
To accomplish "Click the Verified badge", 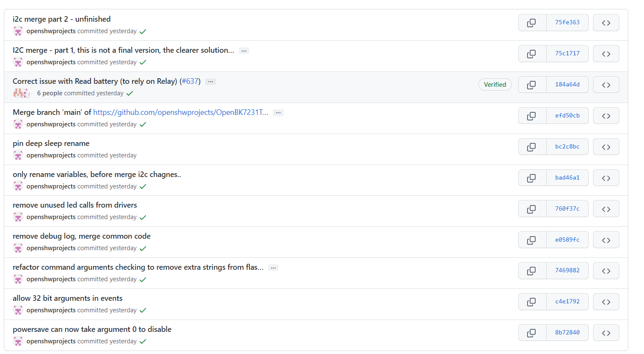I will pos(495,85).
